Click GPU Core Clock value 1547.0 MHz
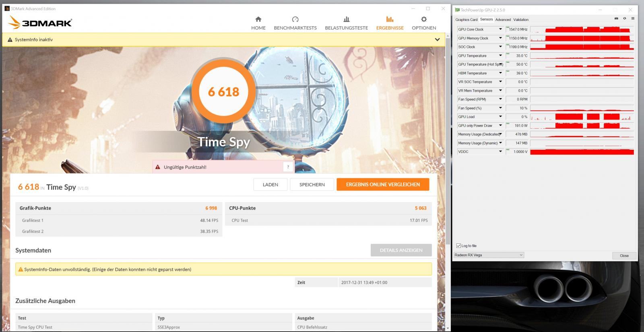 pos(518,29)
